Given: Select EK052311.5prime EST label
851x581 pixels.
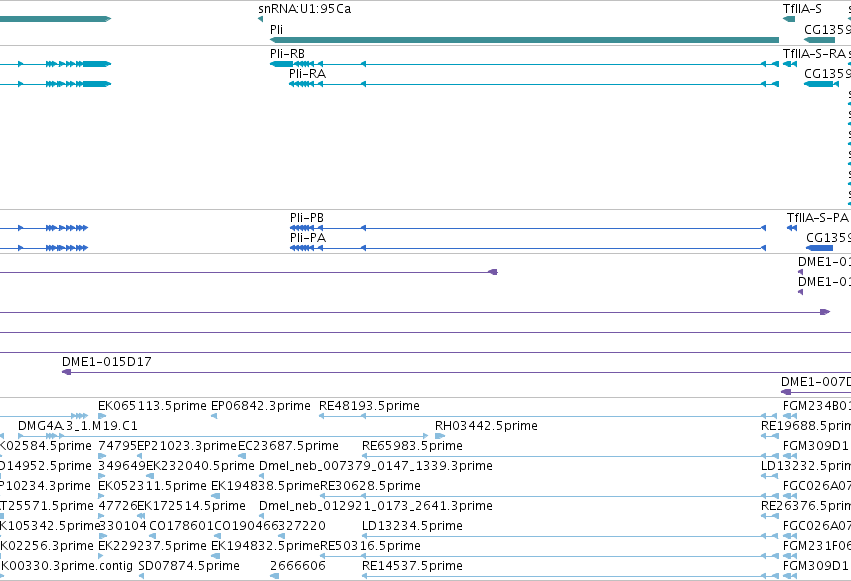Looking at the screenshot, I should click(152, 486).
